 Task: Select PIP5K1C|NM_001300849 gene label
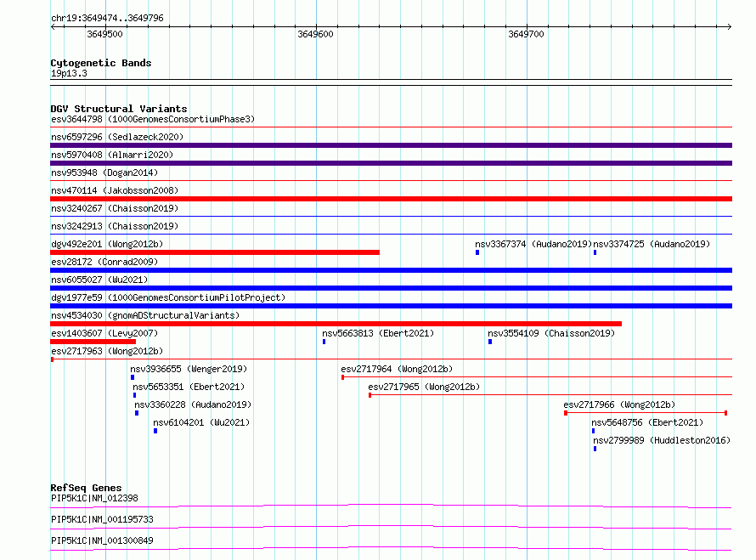pyautogui.click(x=102, y=540)
